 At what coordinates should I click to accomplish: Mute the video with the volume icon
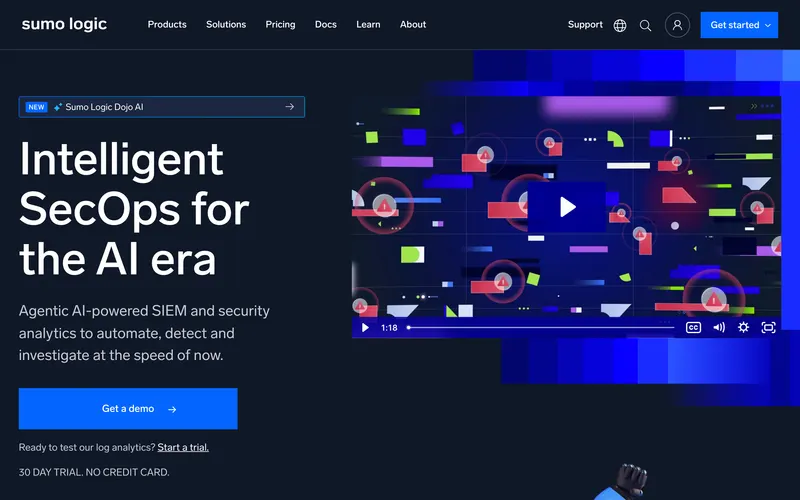tap(719, 328)
